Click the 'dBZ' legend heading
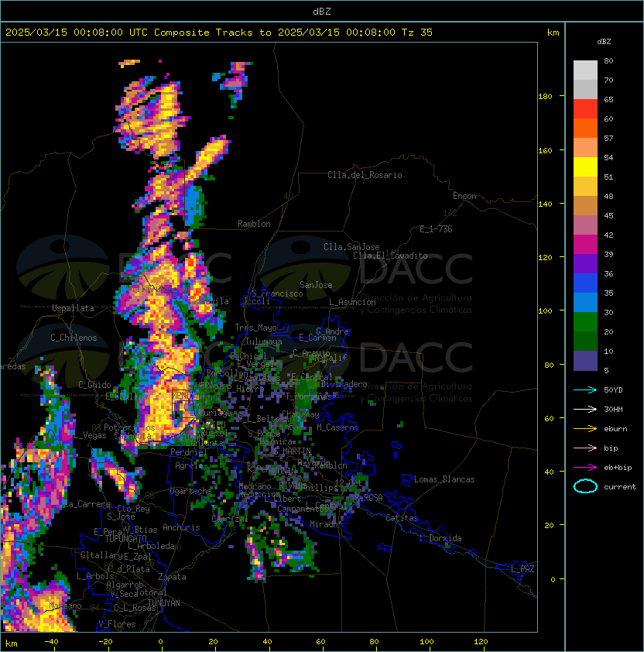Image resolution: width=644 pixels, height=652 pixels. [x=604, y=42]
